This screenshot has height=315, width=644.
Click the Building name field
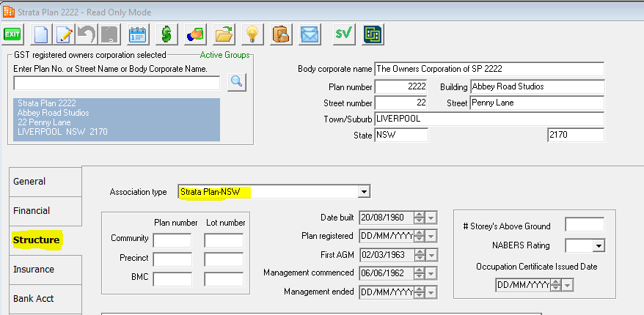tap(537, 87)
